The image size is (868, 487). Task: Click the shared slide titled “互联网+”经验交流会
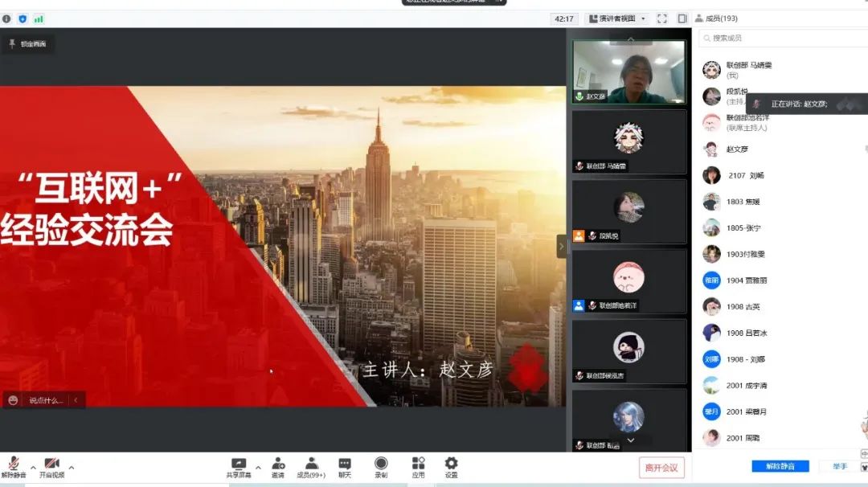(283, 246)
